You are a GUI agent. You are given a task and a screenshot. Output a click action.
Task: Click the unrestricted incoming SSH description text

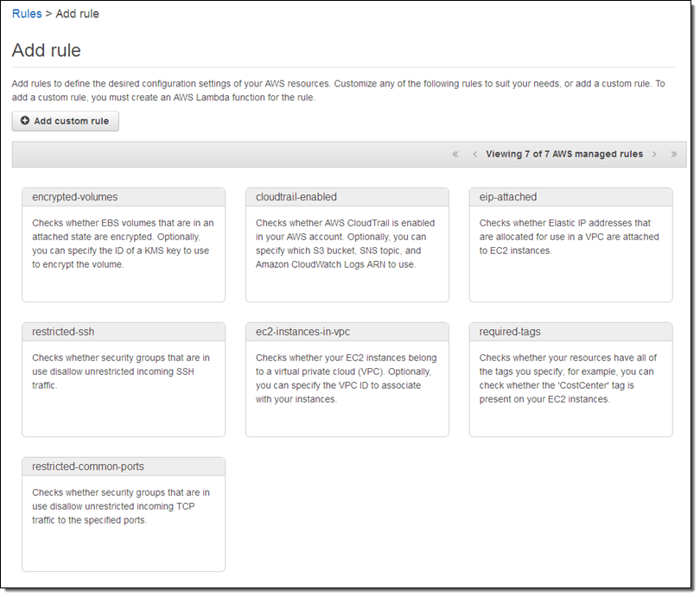pyautogui.click(x=121, y=372)
